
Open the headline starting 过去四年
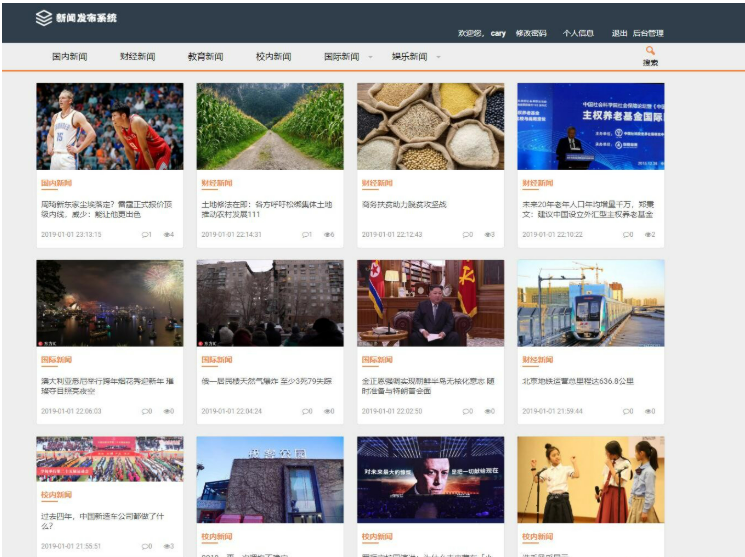(x=102, y=521)
